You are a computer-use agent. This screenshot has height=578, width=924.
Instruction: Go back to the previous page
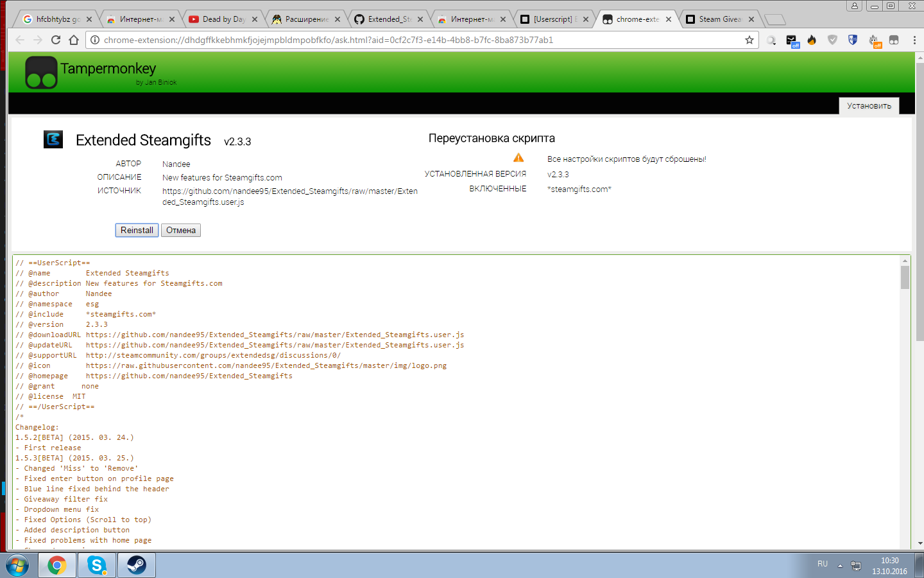pos(20,40)
